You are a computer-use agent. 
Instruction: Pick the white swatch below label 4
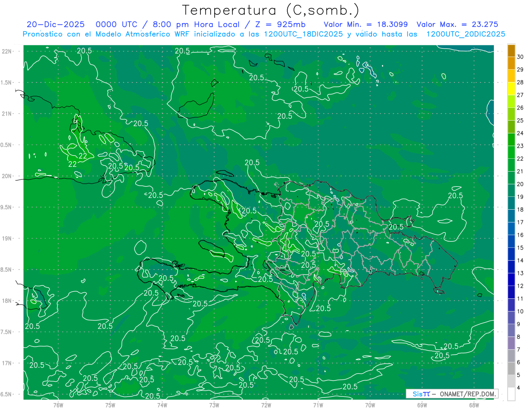(x=511, y=394)
